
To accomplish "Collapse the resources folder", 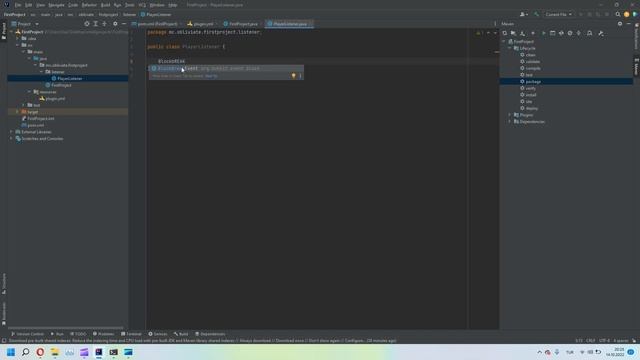I will pyautogui.click(x=29, y=92).
